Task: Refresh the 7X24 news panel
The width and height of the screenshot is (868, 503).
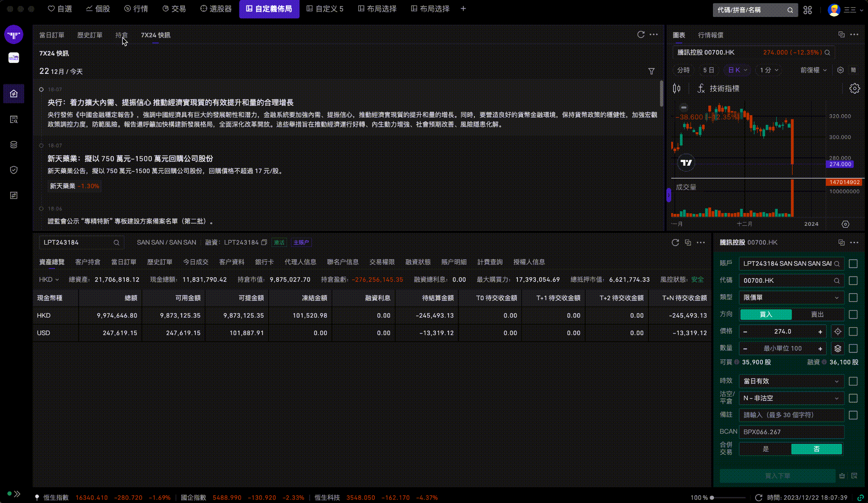Action: pos(641,34)
